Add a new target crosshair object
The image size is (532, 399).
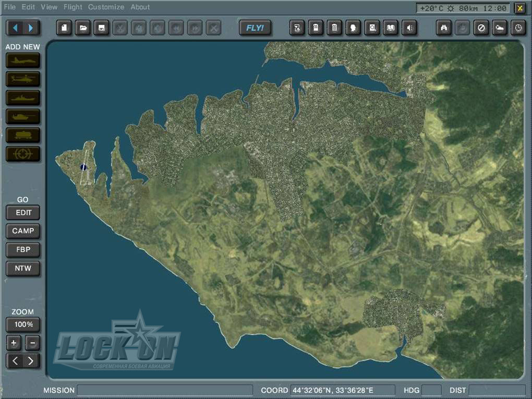(x=23, y=154)
